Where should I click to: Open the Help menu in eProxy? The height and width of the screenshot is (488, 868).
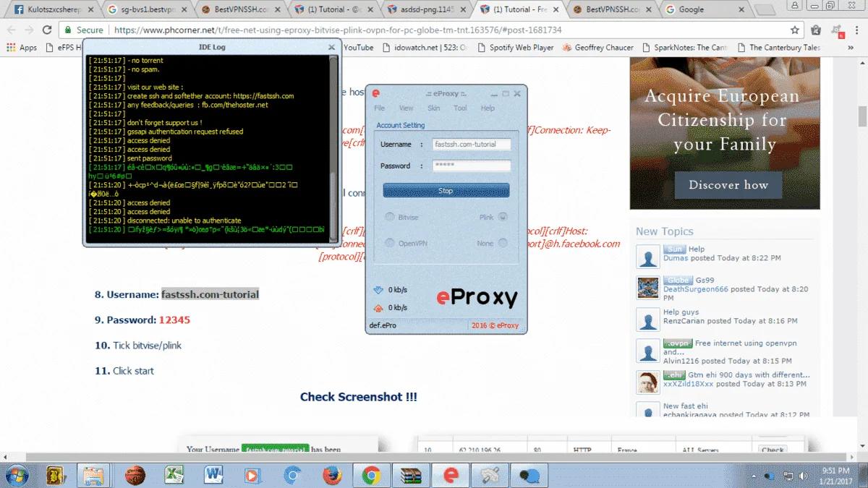click(x=488, y=108)
